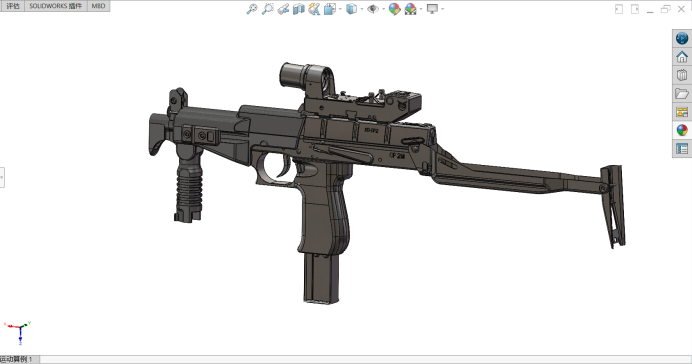The image size is (692, 364).
Task: Click the View Orientation cube icon
Action: [330, 9]
